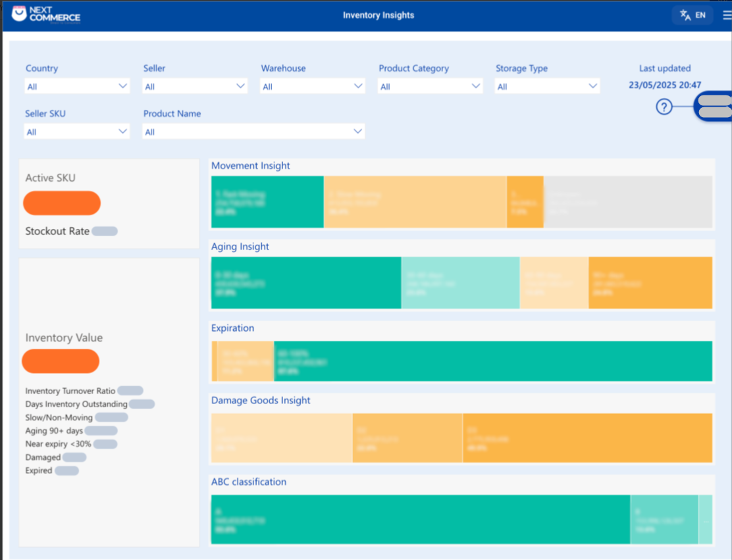Expand the Warehouse dropdown

(313, 86)
